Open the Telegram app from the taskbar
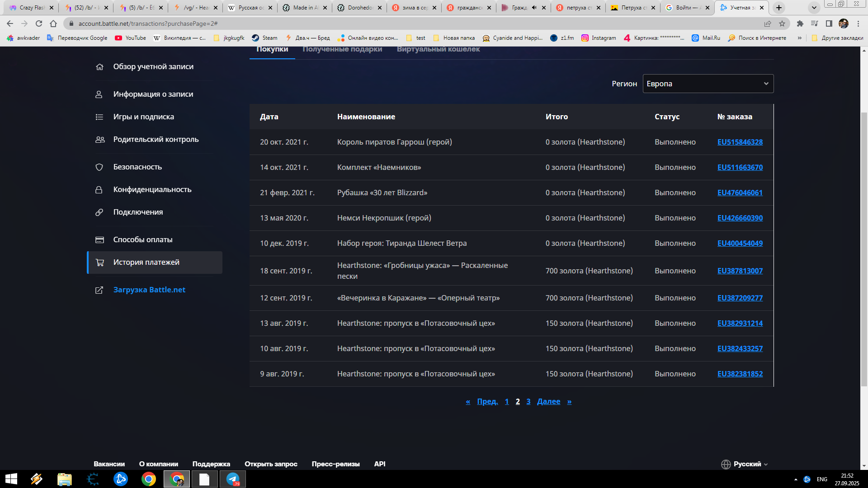 pyautogui.click(x=233, y=479)
